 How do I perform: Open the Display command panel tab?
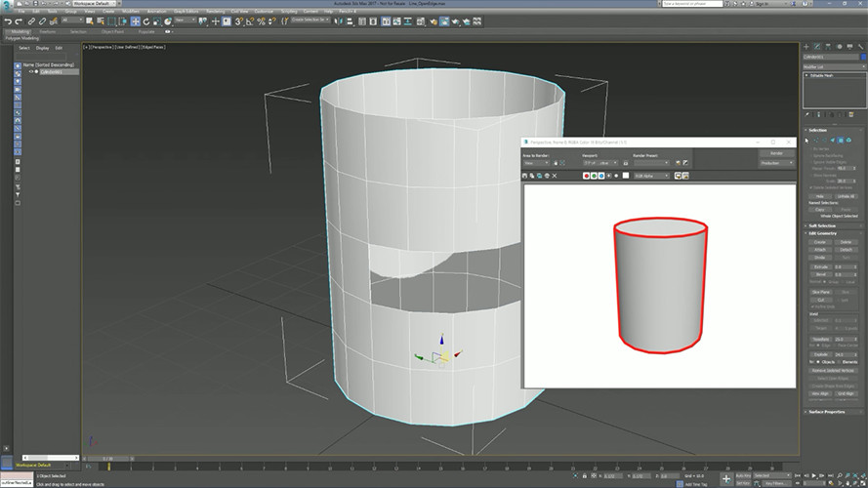(849, 47)
